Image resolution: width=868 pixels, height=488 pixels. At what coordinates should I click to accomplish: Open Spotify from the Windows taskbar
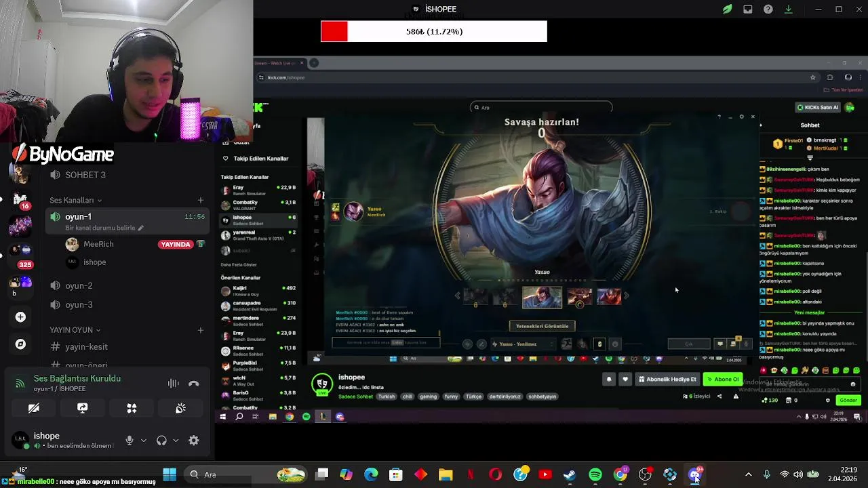point(595,474)
